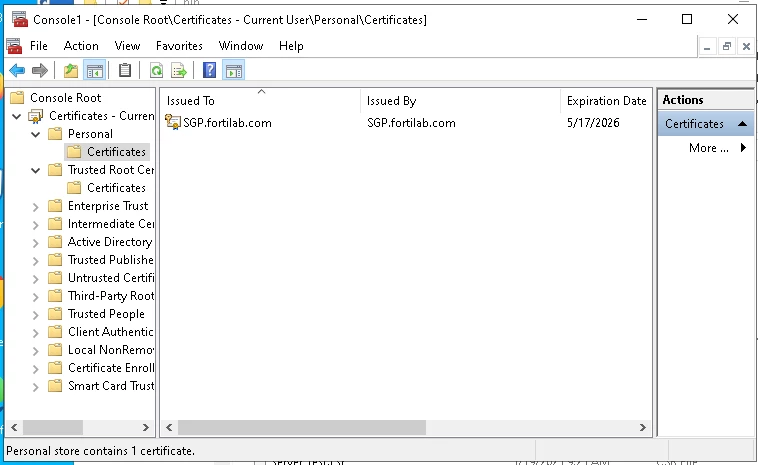The image size is (758, 465).
Task: Click the MMC console icon in title bar
Action: 20,19
